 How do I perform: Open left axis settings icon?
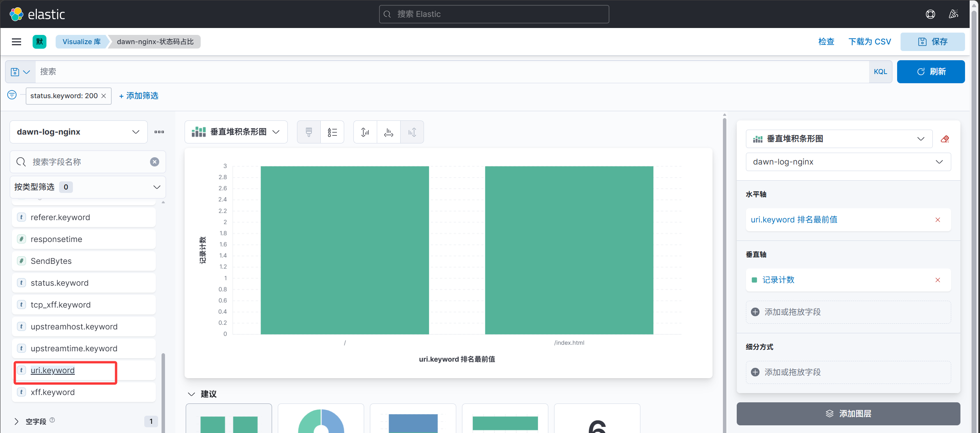tap(365, 132)
